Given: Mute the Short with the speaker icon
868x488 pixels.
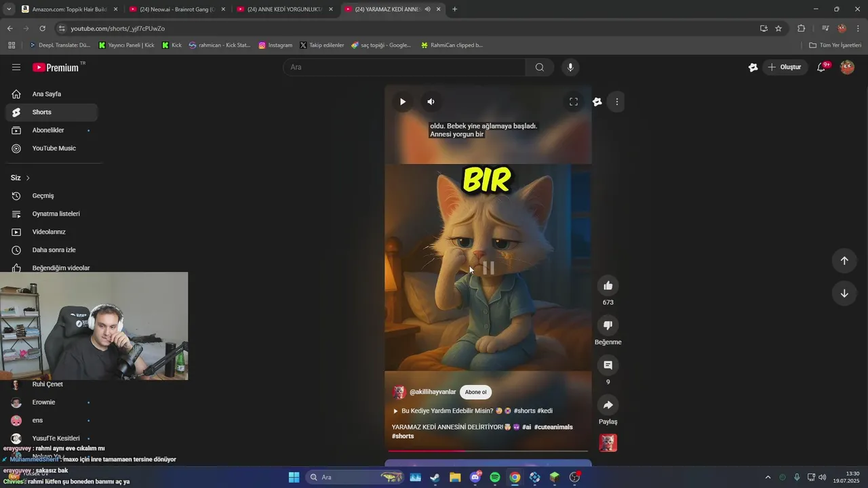Looking at the screenshot, I should [x=431, y=102].
